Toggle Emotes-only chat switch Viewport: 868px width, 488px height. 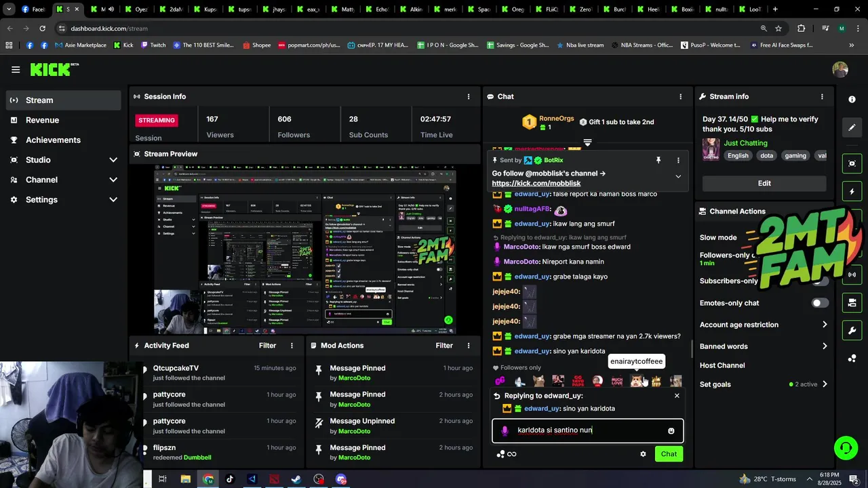820,303
